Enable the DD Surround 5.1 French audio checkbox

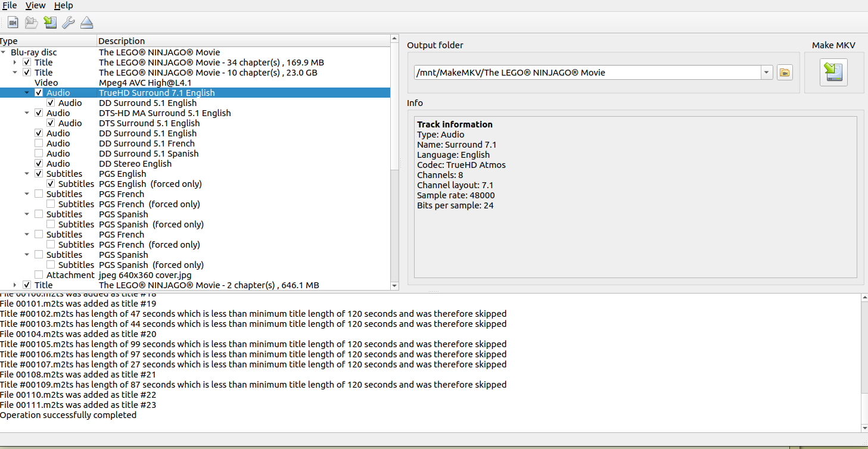[39, 144]
